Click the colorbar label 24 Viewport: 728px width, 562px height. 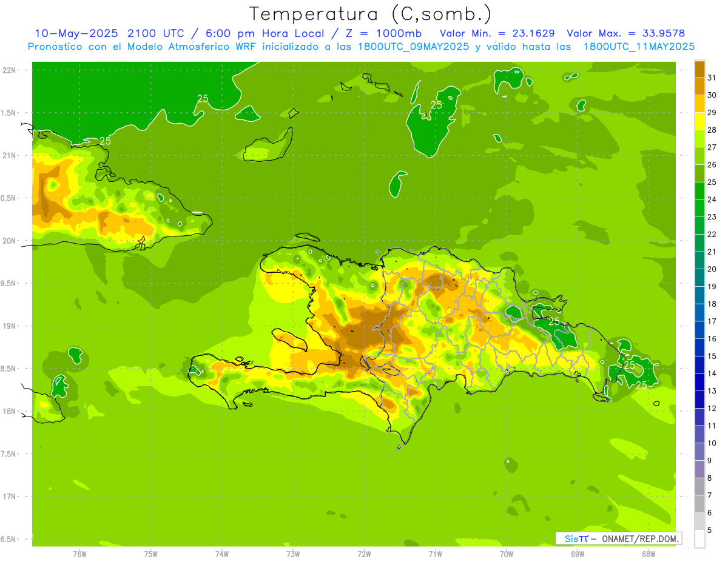[x=712, y=199]
